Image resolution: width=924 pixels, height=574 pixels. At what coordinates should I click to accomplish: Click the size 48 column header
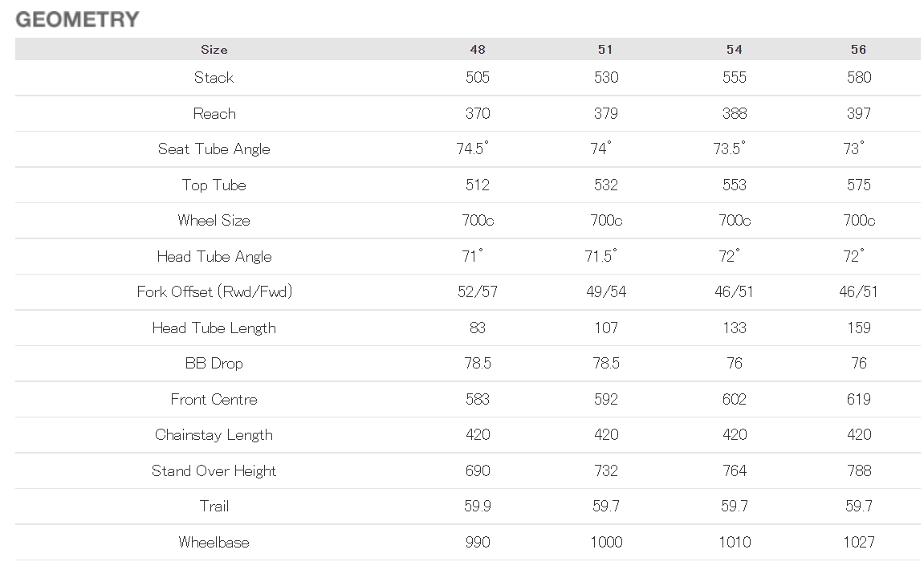click(478, 50)
